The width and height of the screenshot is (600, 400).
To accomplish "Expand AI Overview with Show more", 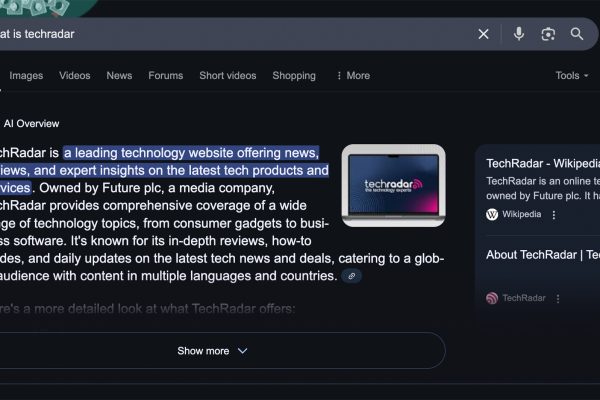I will coord(212,351).
